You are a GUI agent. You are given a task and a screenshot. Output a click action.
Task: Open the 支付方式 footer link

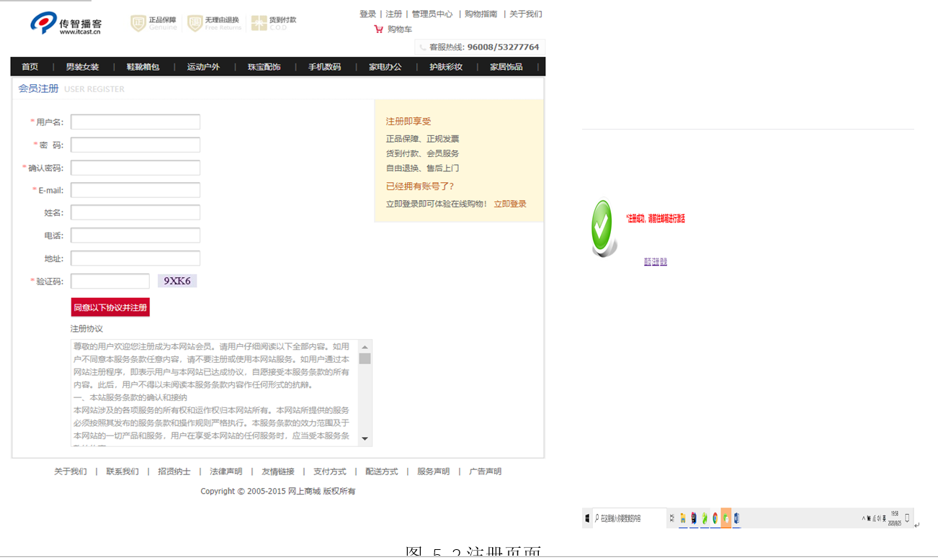pyautogui.click(x=329, y=471)
